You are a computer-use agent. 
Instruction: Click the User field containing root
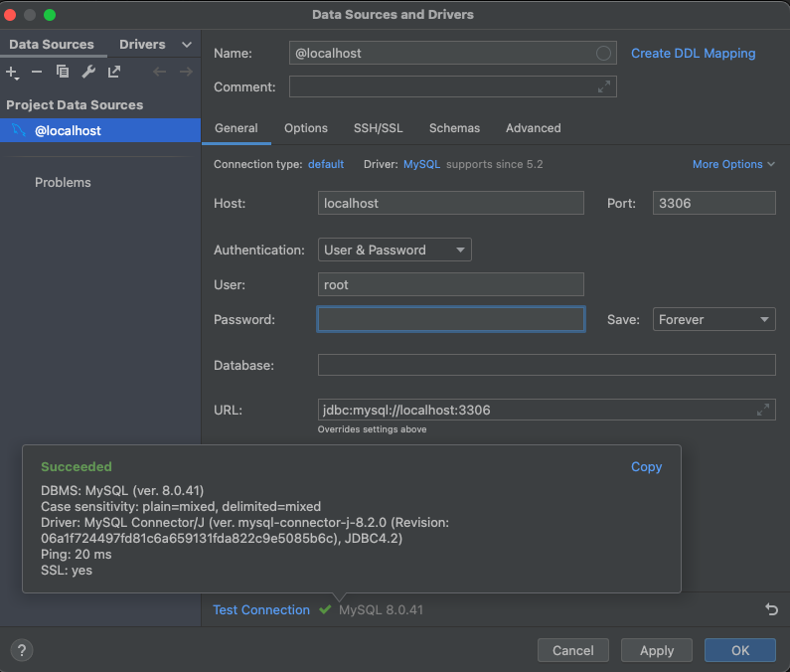(x=451, y=284)
